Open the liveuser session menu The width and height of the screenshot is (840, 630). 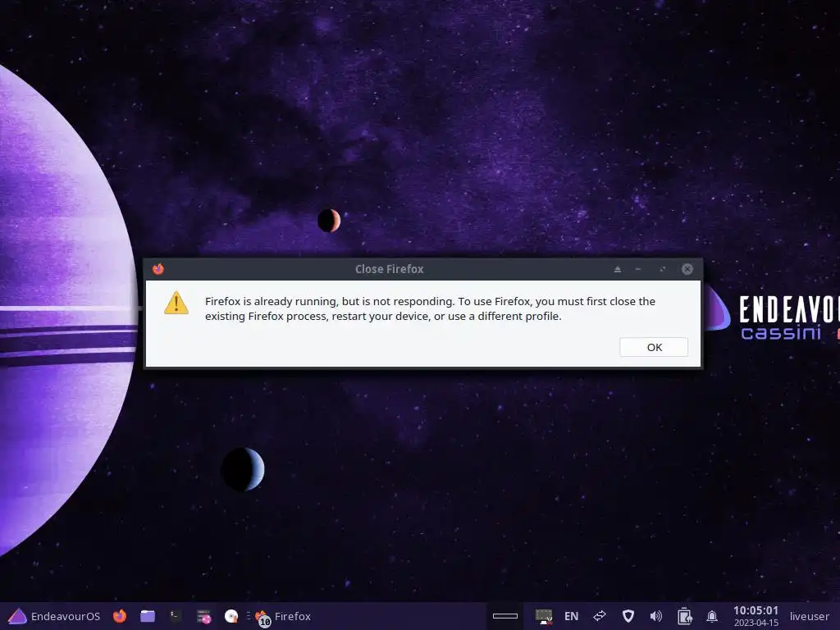tap(810, 616)
